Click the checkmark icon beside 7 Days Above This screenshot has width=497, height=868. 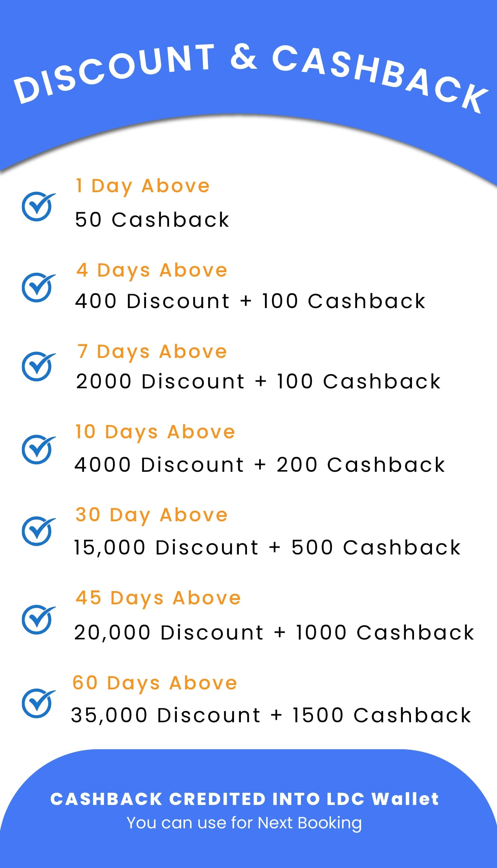[38, 366]
